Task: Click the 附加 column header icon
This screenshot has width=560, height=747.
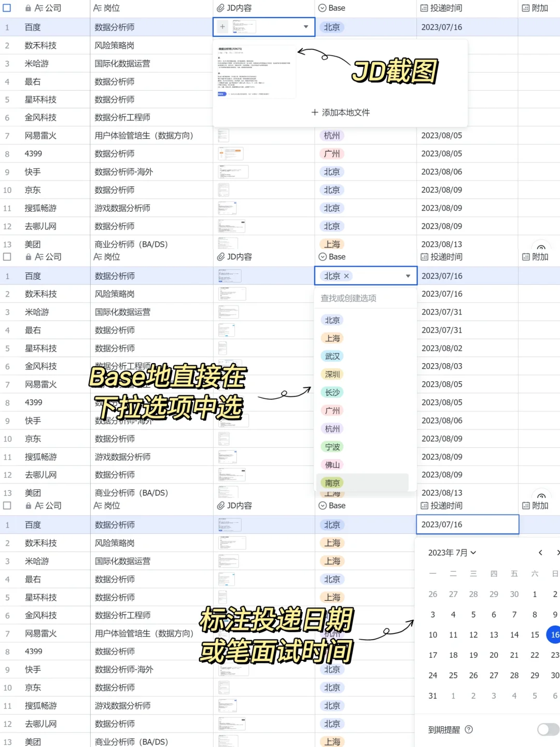Action: [525, 8]
